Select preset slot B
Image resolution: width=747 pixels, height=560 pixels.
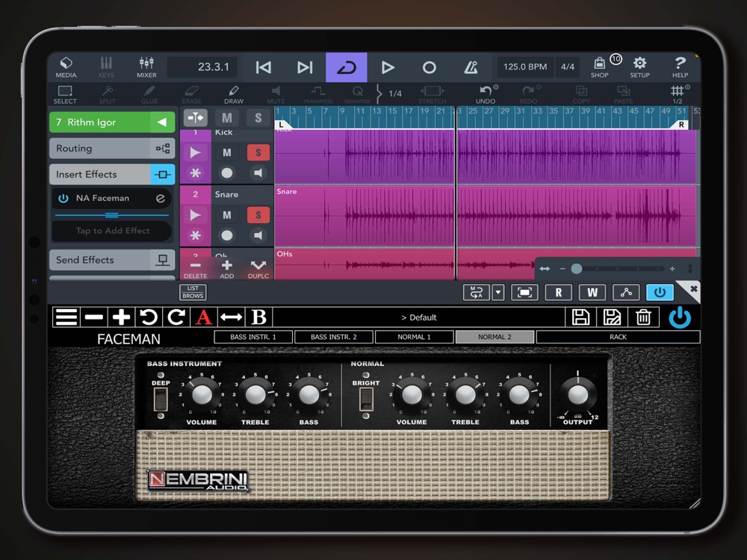[x=258, y=317]
